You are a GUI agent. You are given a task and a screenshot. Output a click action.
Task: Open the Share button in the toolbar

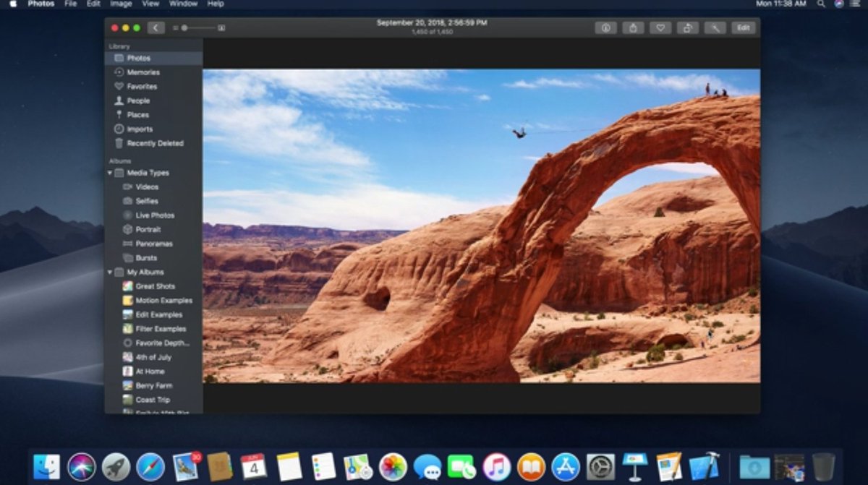(x=633, y=27)
